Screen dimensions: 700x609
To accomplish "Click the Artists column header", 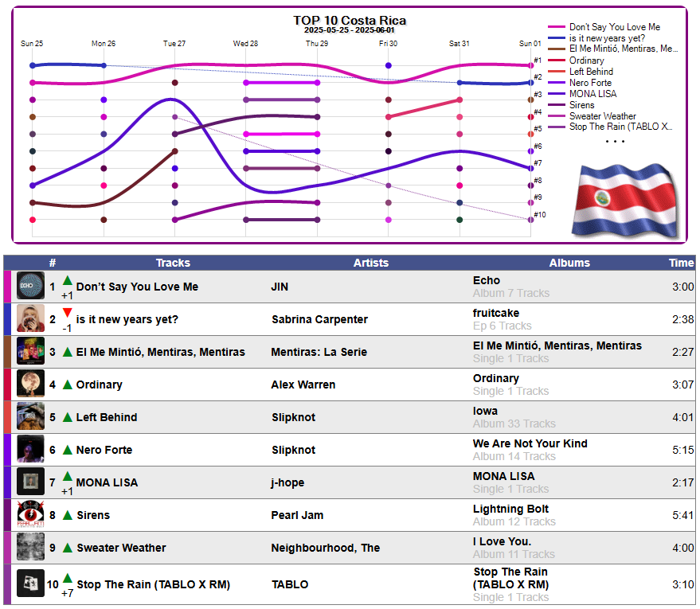I will [x=371, y=263].
